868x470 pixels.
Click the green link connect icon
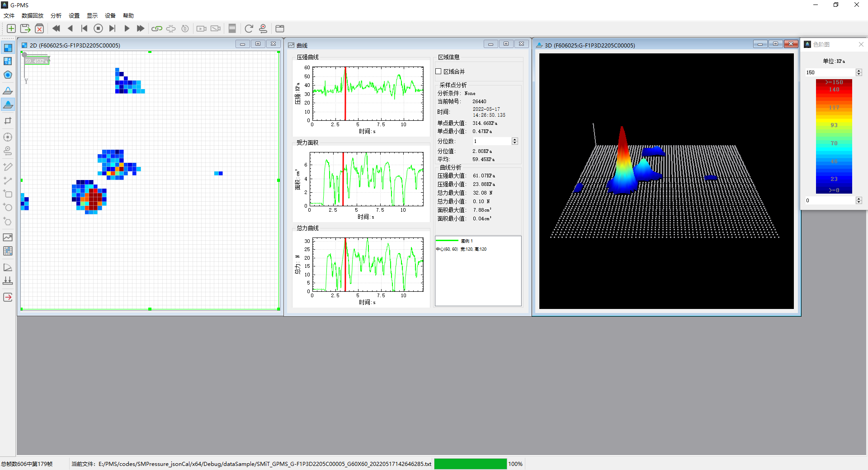(156, 28)
